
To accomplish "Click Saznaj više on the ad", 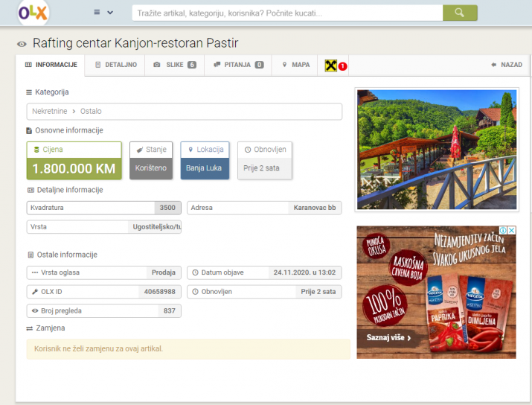I will pos(388,338).
